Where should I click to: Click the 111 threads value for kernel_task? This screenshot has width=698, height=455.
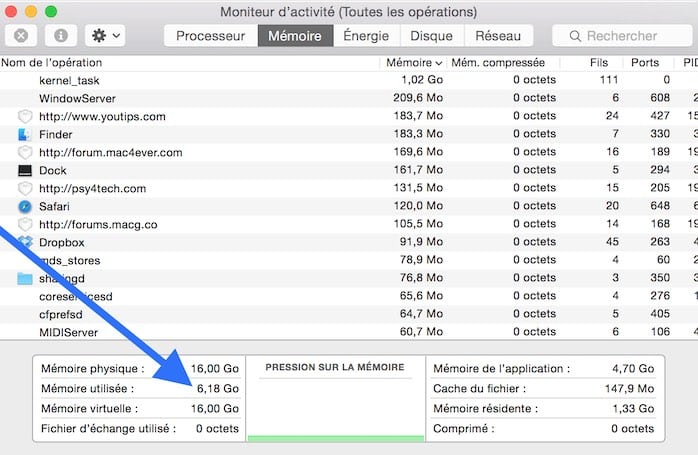click(609, 80)
